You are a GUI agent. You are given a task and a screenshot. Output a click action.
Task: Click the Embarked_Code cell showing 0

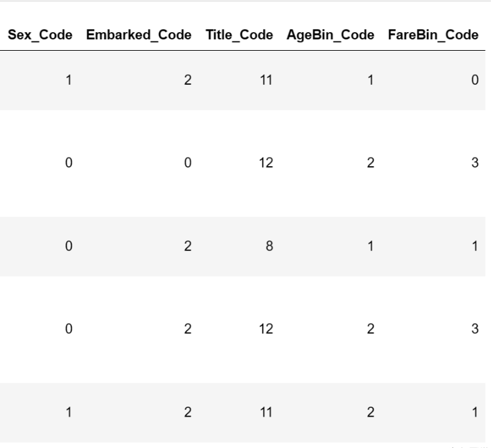pyautogui.click(x=188, y=164)
